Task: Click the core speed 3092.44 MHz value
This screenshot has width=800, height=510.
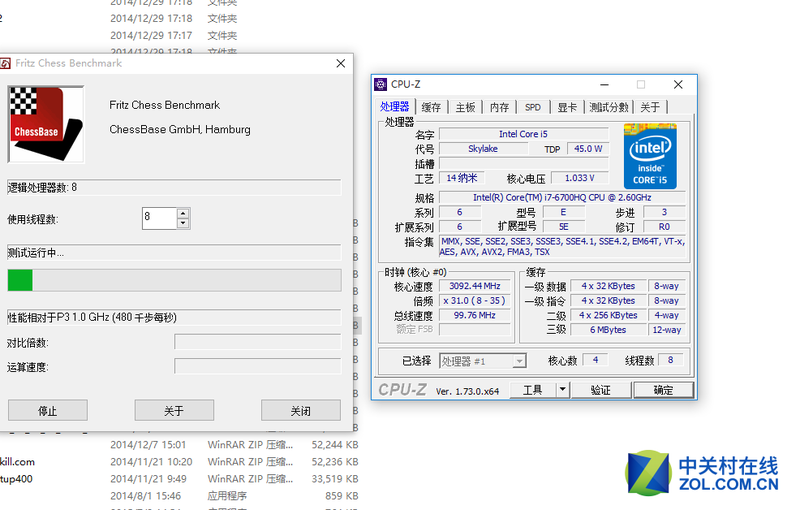Action: [x=474, y=286]
